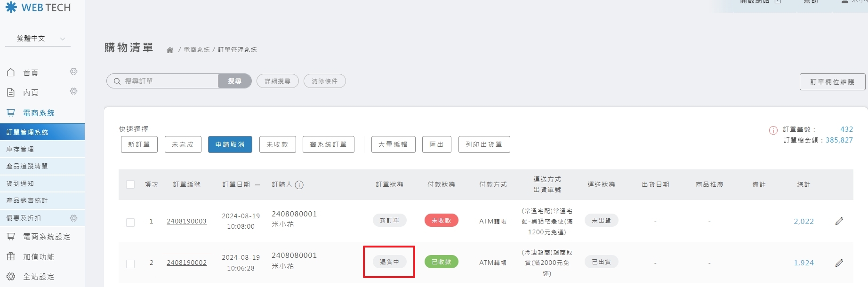This screenshot has width=868, height=287.
Task: Click info icon beside 訂購人 header
Action: click(299, 185)
